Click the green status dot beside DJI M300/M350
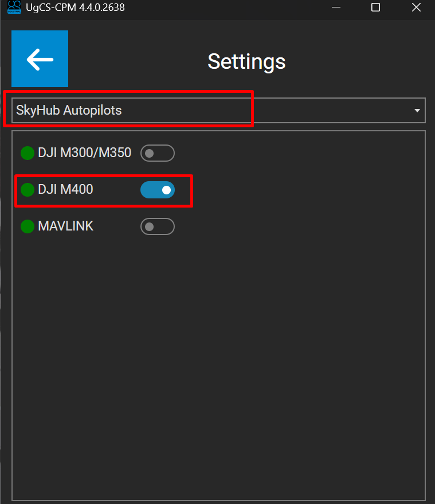 pyautogui.click(x=28, y=153)
